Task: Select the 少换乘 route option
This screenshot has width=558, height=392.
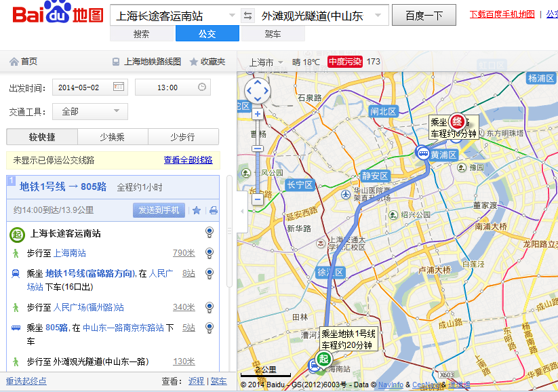Action: pyautogui.click(x=113, y=137)
